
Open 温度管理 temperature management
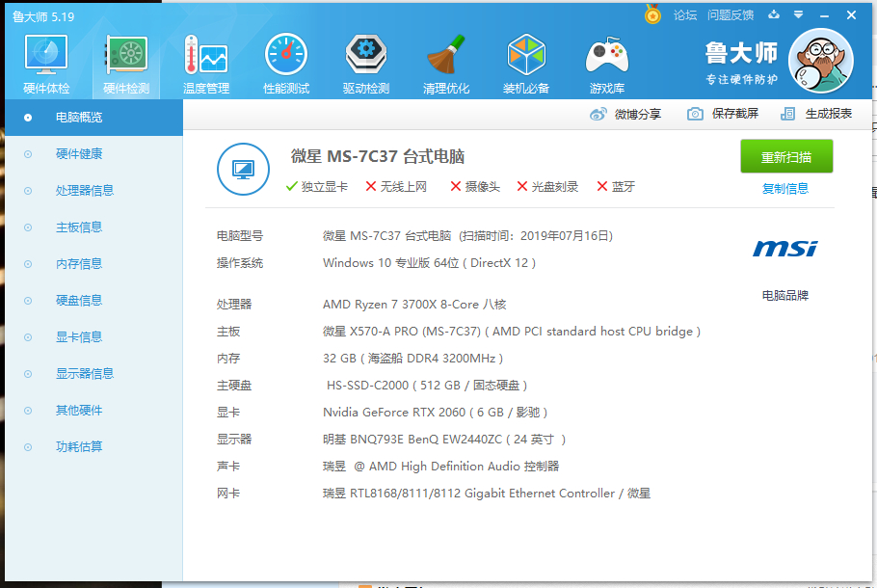point(206,65)
